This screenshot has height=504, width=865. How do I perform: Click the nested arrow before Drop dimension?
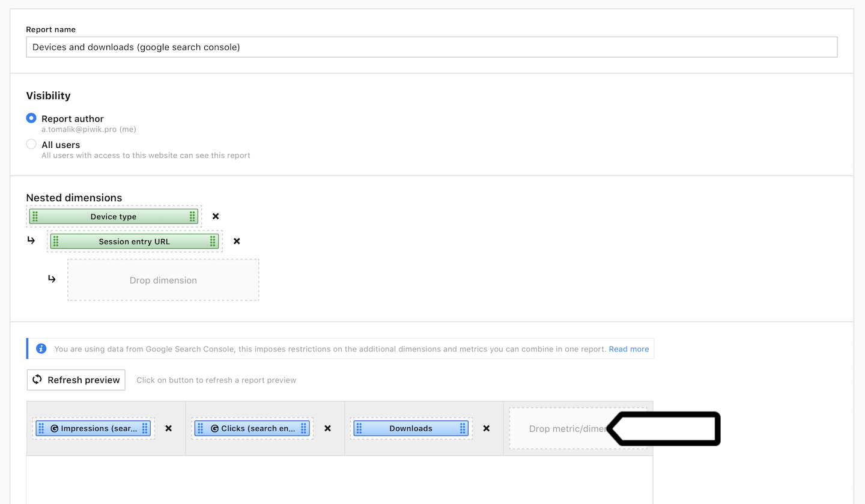[x=52, y=279]
